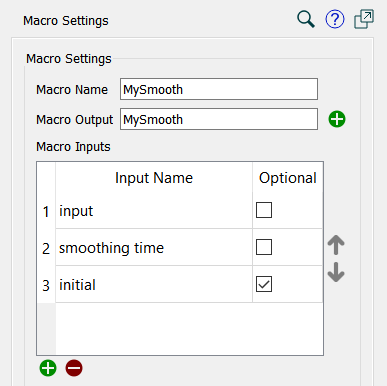Select the Optional column header
387x386 pixels.
pos(288,177)
